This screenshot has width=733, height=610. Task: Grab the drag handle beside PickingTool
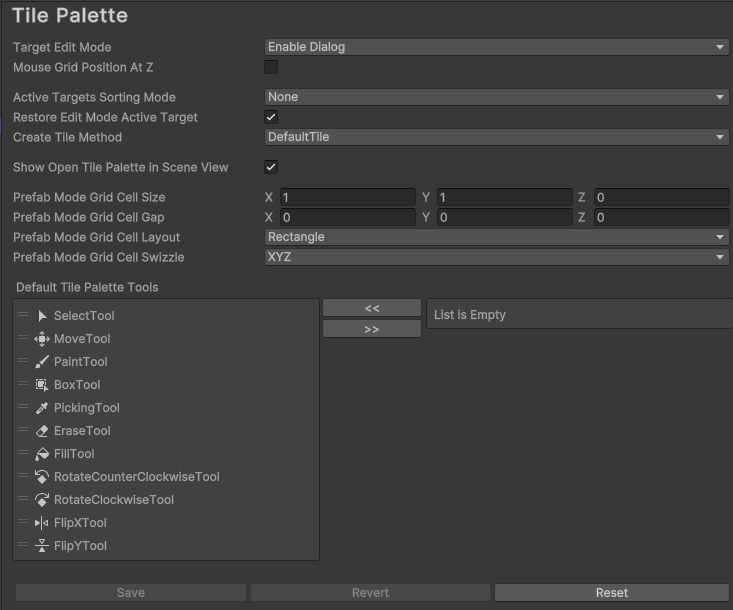pyautogui.click(x=23, y=406)
